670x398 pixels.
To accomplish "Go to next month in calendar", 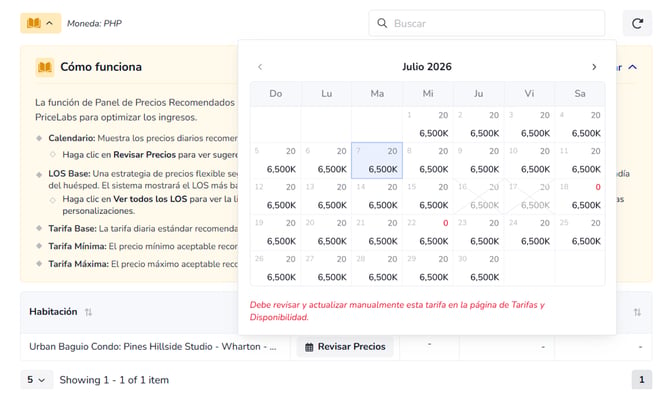I will coord(594,67).
